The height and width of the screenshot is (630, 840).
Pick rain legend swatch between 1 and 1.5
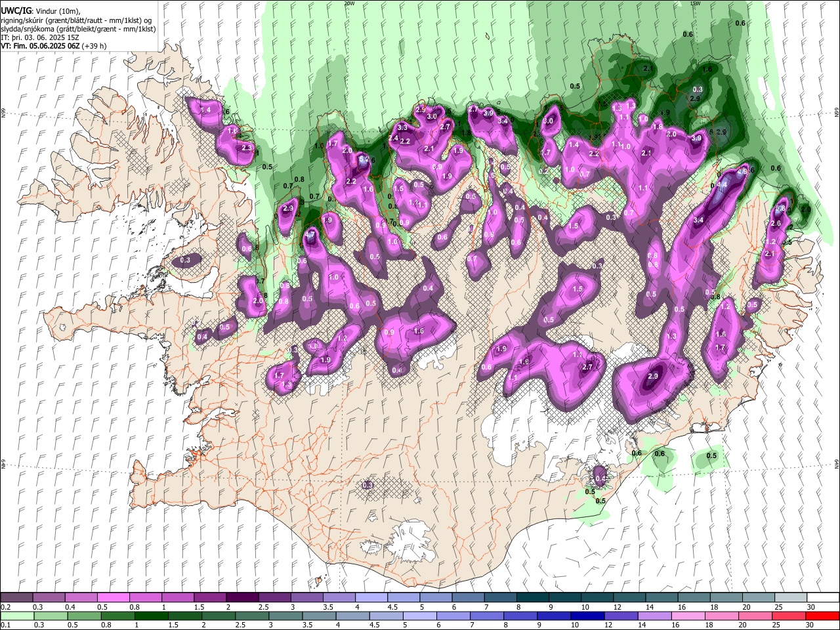152,616
